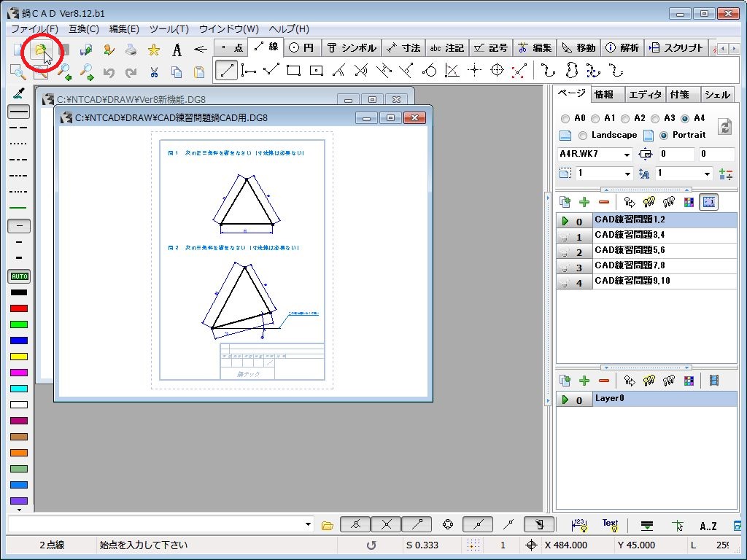Toggle the AUTO color button

(x=19, y=276)
